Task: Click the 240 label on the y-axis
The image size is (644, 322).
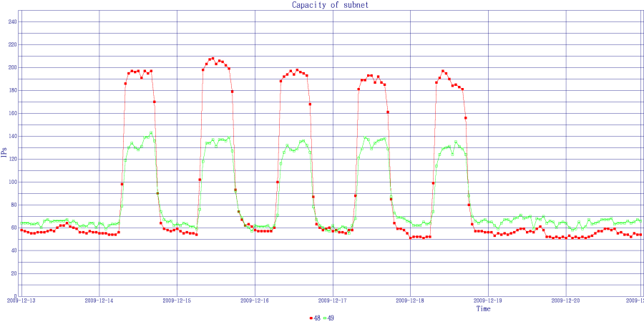Action: pyautogui.click(x=11, y=22)
